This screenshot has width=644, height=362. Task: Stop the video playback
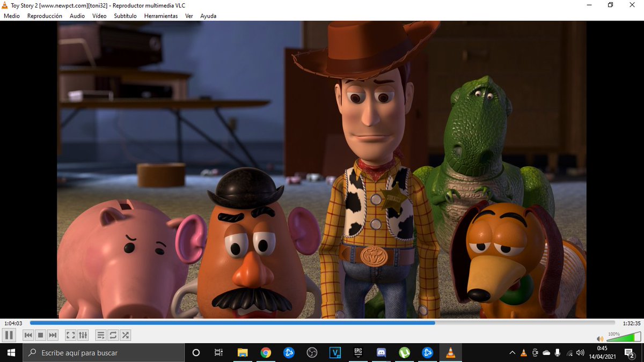pyautogui.click(x=40, y=335)
